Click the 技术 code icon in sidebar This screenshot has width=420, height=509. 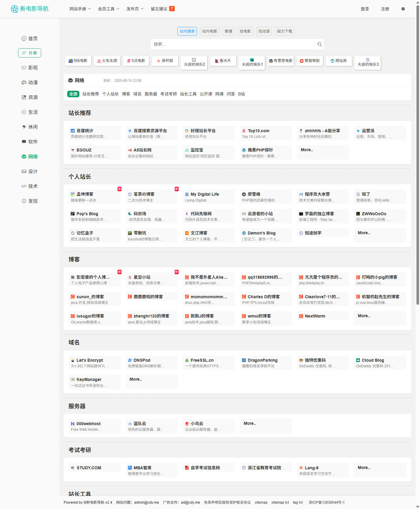[x=24, y=186]
